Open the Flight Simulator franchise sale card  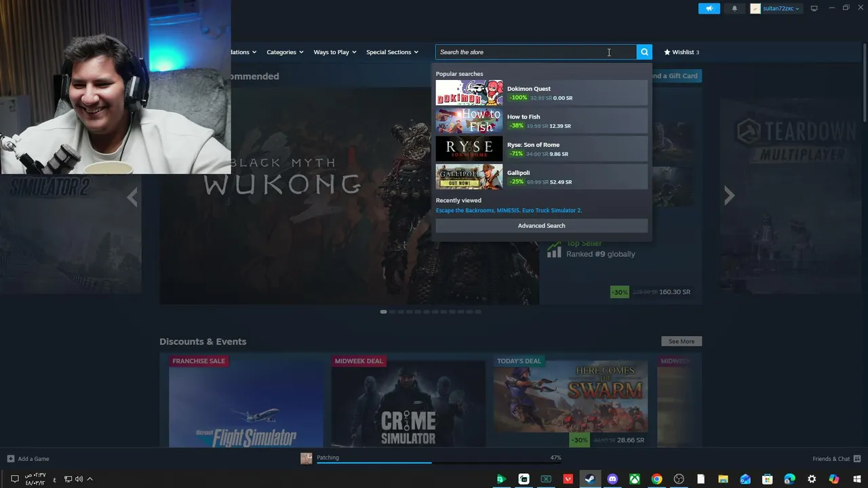pos(245,401)
